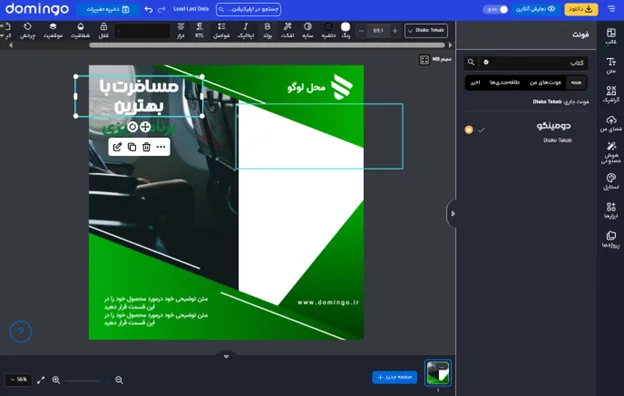Toggle Bold (بولد) text formatting
The image size is (624, 396).
pos(267,31)
